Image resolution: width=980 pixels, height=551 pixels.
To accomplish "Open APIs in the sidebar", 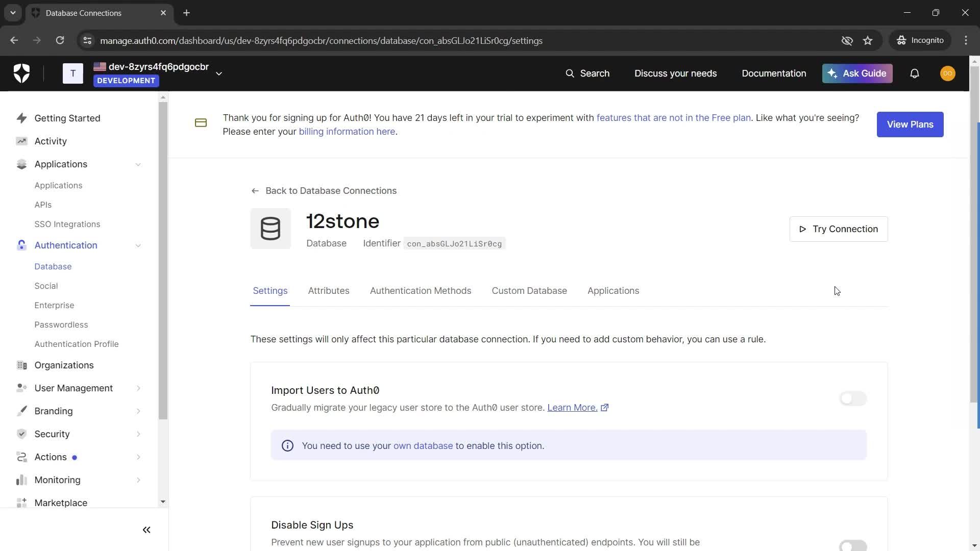I will pyautogui.click(x=43, y=205).
